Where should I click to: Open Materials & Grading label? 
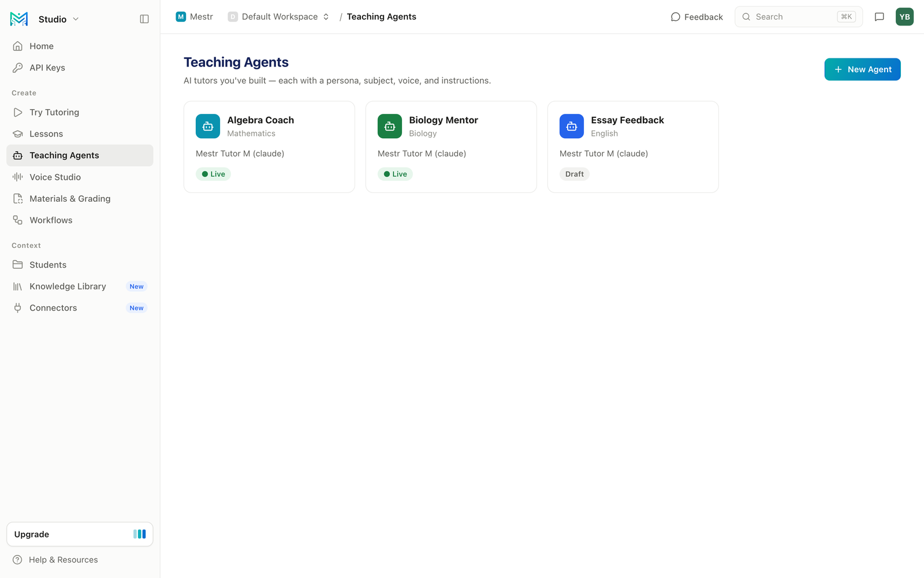point(70,198)
